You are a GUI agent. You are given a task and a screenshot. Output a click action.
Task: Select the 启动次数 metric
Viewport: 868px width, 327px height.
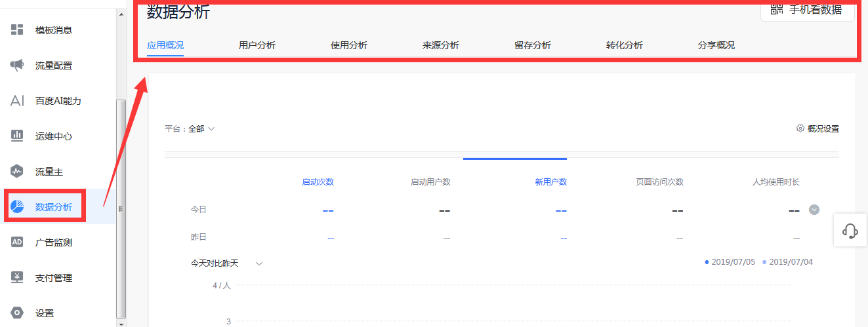pyautogui.click(x=318, y=182)
